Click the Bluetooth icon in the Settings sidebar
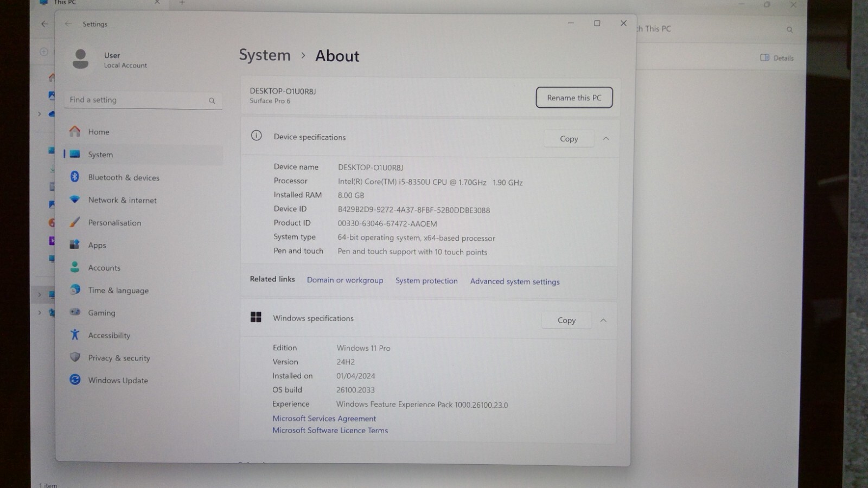 pos(75,177)
